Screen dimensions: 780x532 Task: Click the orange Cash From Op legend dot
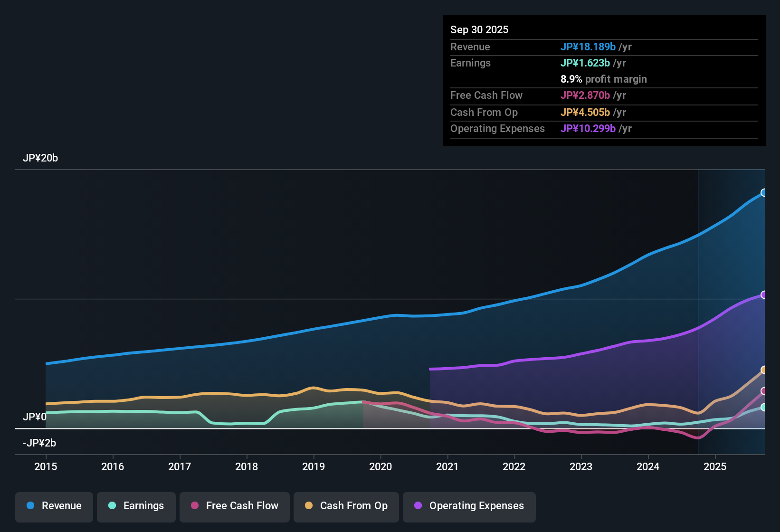point(309,506)
